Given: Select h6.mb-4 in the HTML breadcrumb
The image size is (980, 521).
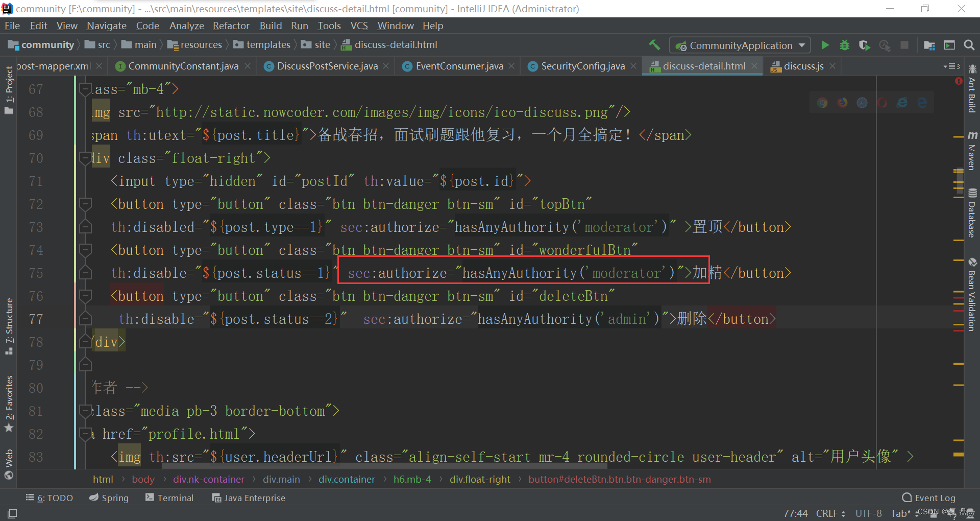Looking at the screenshot, I should [412, 480].
